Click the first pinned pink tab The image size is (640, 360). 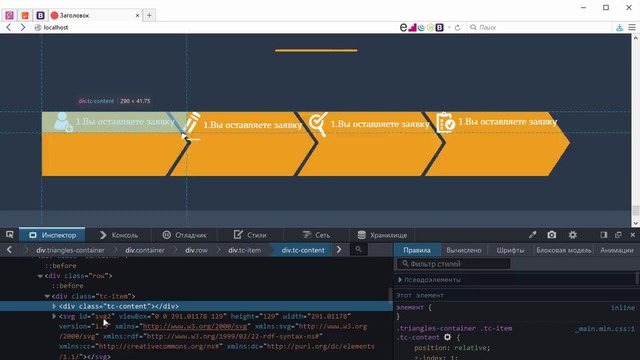[9, 16]
